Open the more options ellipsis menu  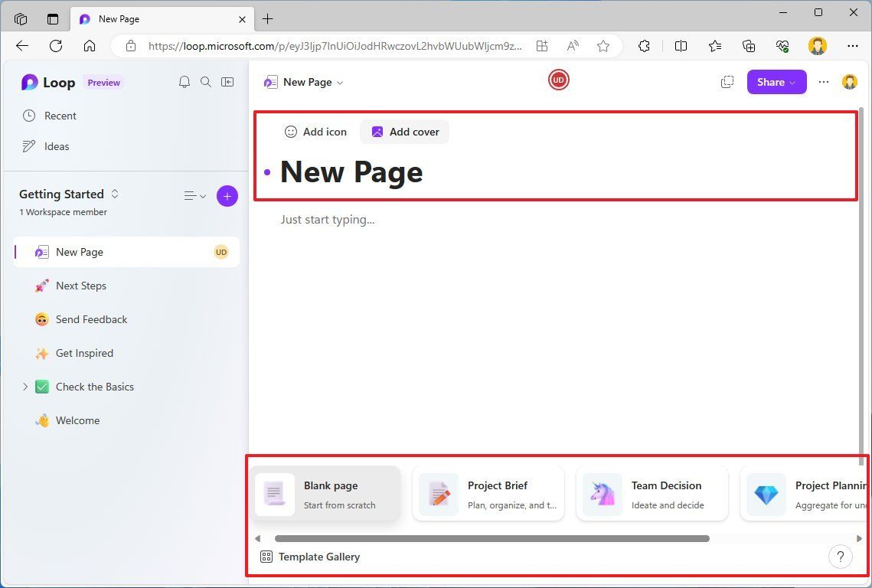click(823, 81)
